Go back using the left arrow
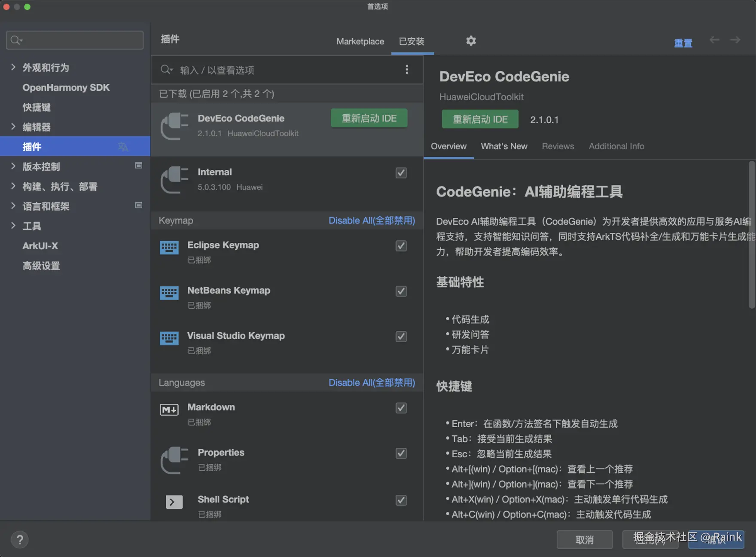 (x=714, y=40)
